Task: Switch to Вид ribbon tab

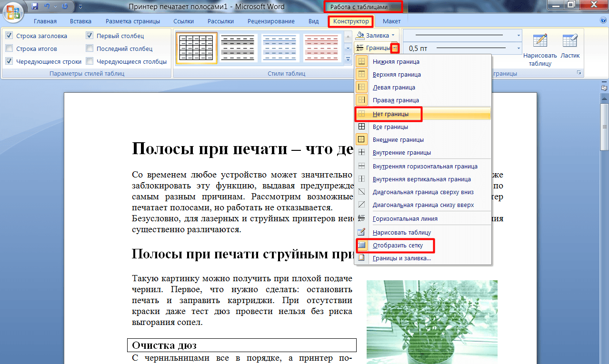Action: pyautogui.click(x=313, y=21)
